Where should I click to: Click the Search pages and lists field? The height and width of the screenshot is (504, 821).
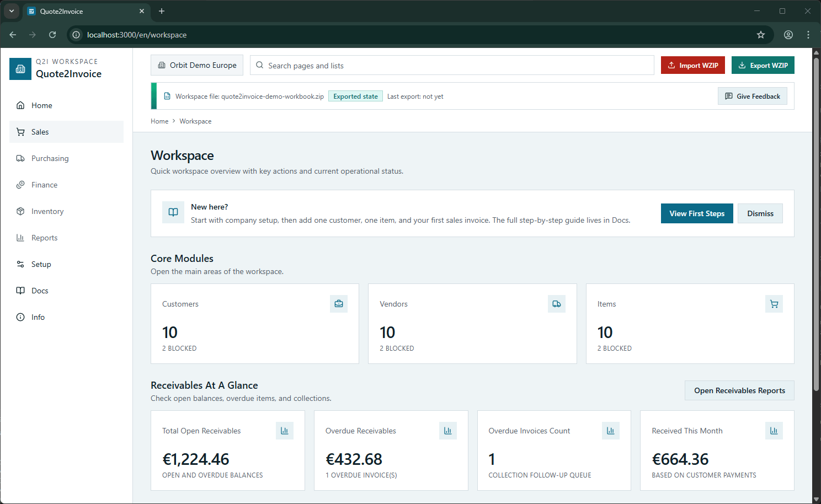tap(386, 65)
